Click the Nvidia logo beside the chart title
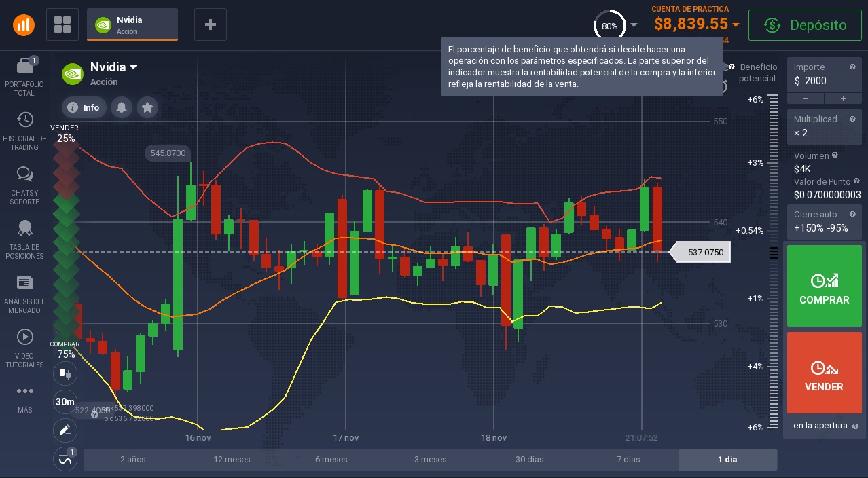 coord(73,73)
